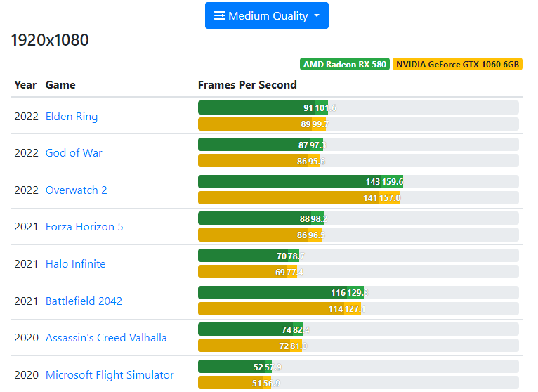Image resolution: width=538 pixels, height=392 pixels.
Task: Open the Halo Infinite link
Action: [x=75, y=264]
